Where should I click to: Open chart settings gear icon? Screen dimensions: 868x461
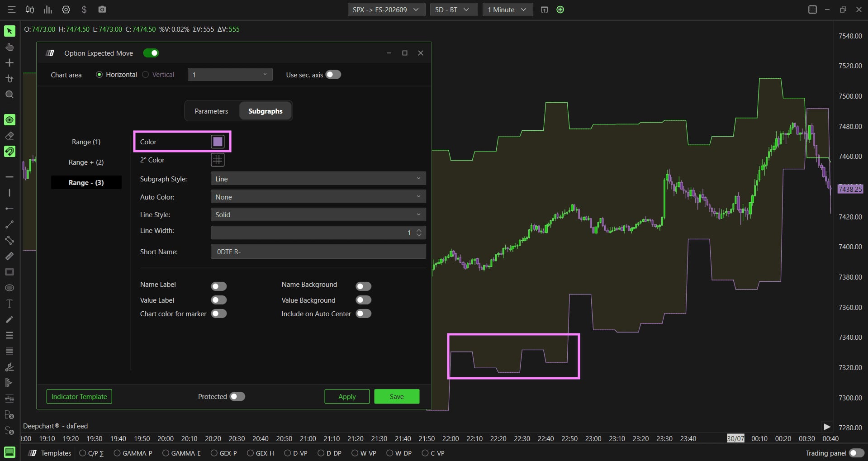(66, 10)
